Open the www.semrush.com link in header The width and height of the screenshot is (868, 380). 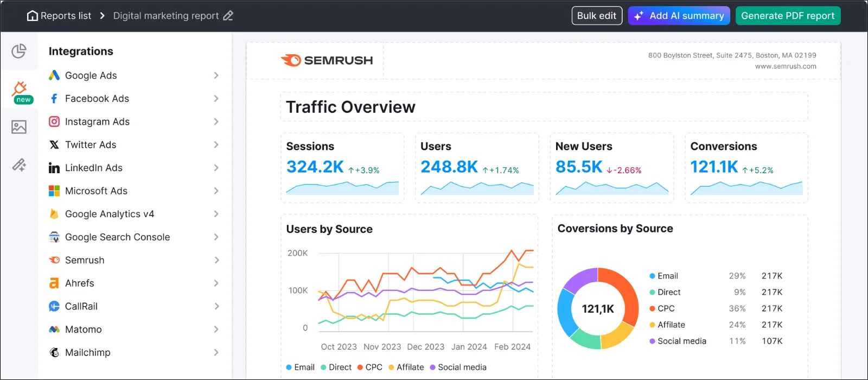[x=786, y=66]
